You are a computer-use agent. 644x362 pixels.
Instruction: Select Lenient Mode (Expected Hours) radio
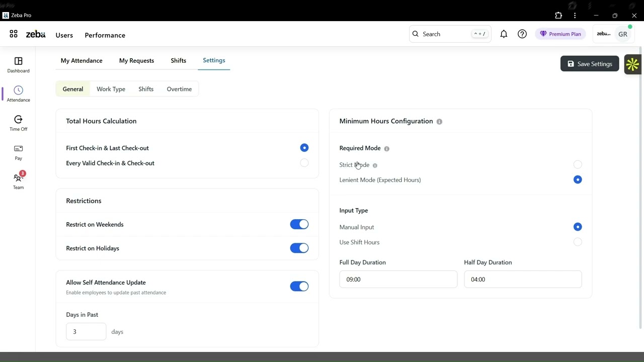point(578,179)
